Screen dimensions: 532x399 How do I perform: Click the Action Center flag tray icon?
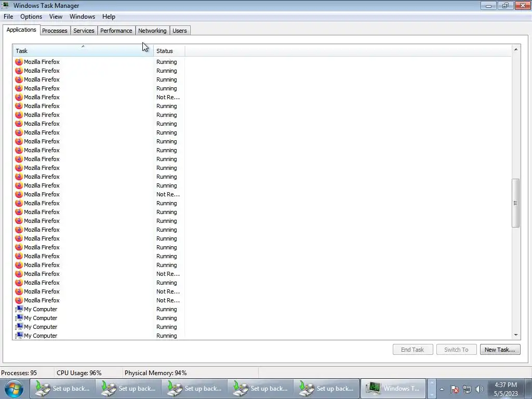point(454,389)
